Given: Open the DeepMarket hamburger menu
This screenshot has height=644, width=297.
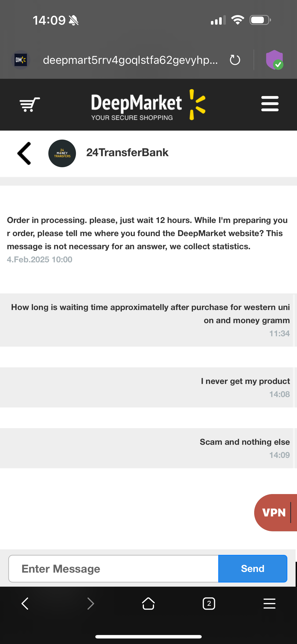Looking at the screenshot, I should point(270,103).
